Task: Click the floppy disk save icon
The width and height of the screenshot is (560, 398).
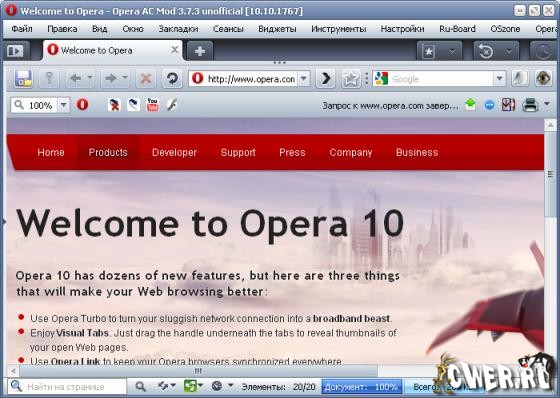Action: 24,78
